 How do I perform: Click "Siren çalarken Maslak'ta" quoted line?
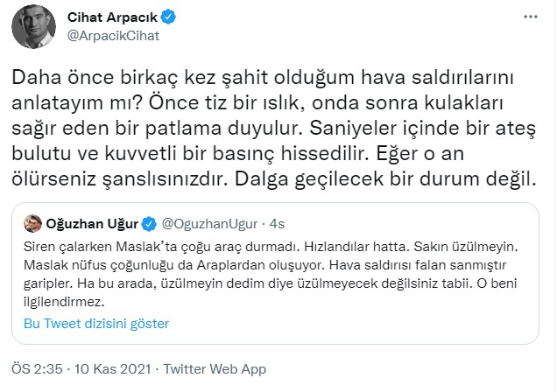[x=98, y=246]
